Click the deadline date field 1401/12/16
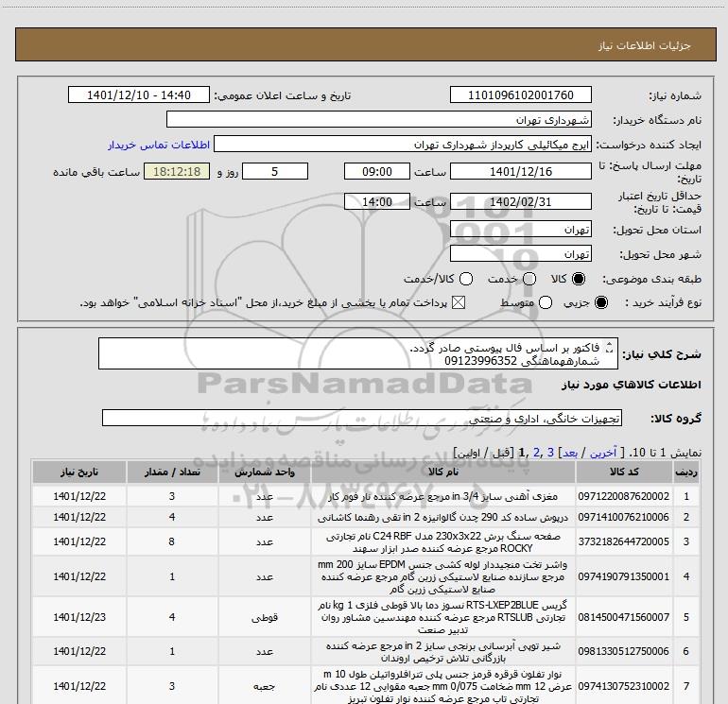The image size is (728, 704). coord(520,171)
